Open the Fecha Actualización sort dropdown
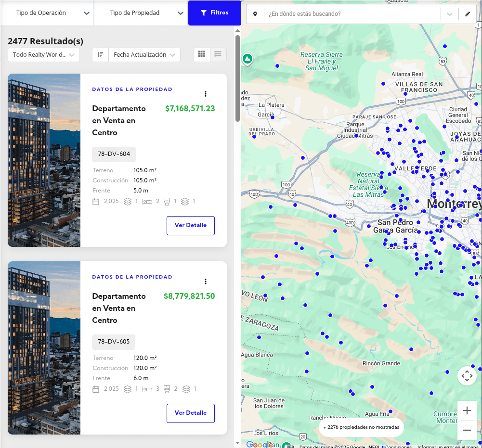This screenshot has width=482, height=448. click(x=144, y=55)
